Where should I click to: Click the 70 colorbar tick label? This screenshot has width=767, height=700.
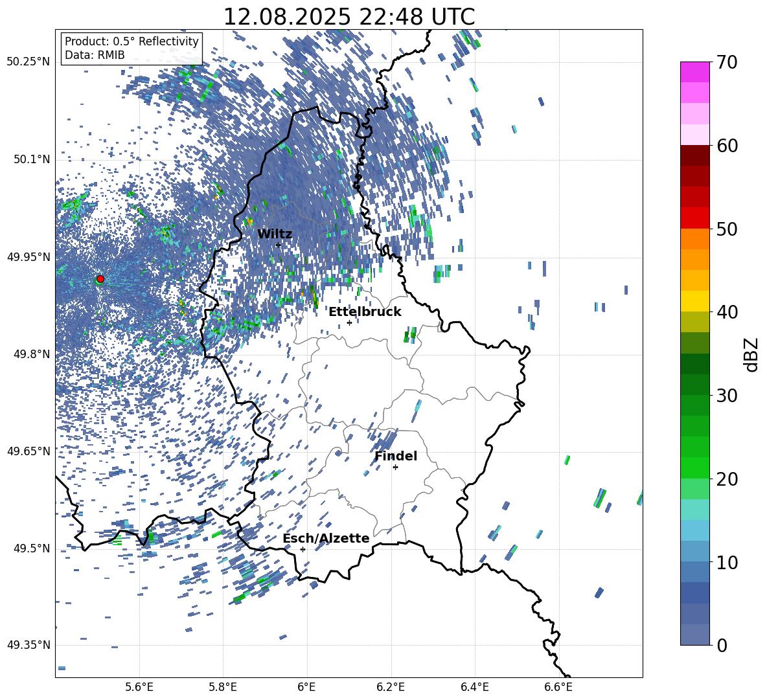pos(727,62)
